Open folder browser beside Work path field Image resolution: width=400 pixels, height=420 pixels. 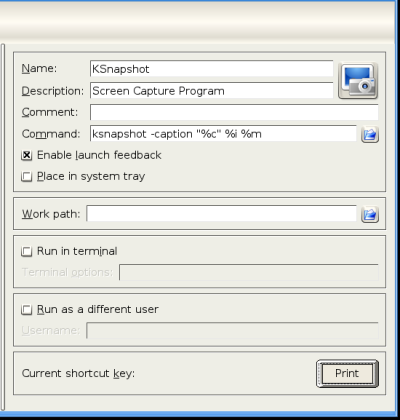(370, 214)
